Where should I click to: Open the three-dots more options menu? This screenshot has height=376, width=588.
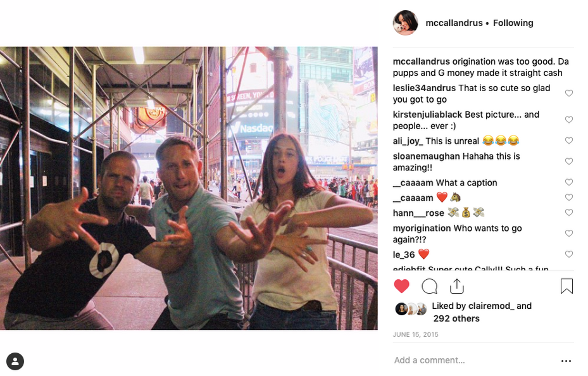(x=566, y=361)
